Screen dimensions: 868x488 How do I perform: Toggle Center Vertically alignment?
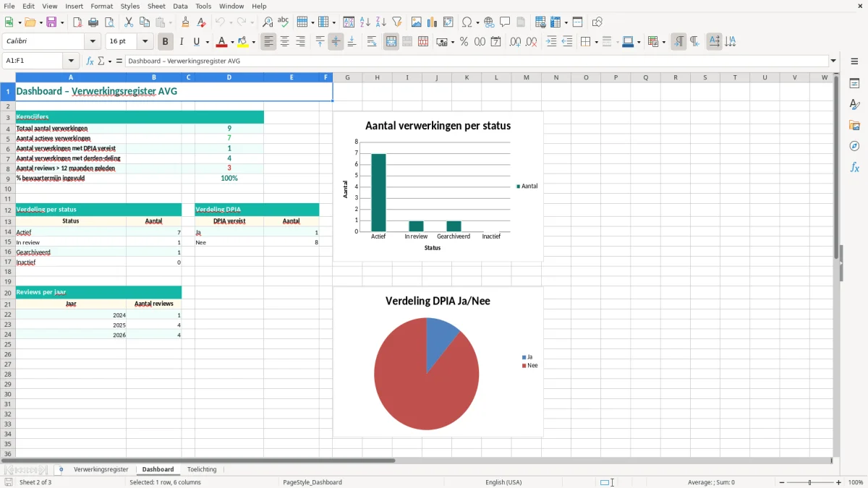pyautogui.click(x=336, y=42)
